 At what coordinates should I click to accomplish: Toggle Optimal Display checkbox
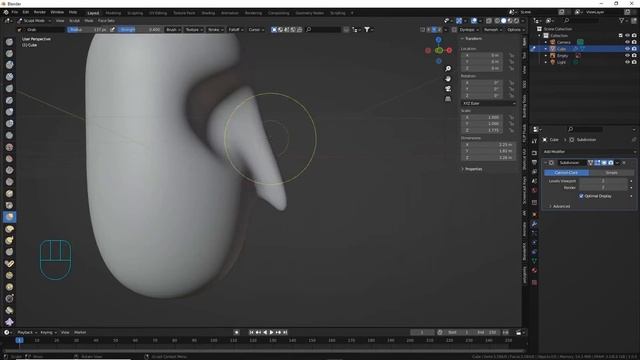[581, 196]
